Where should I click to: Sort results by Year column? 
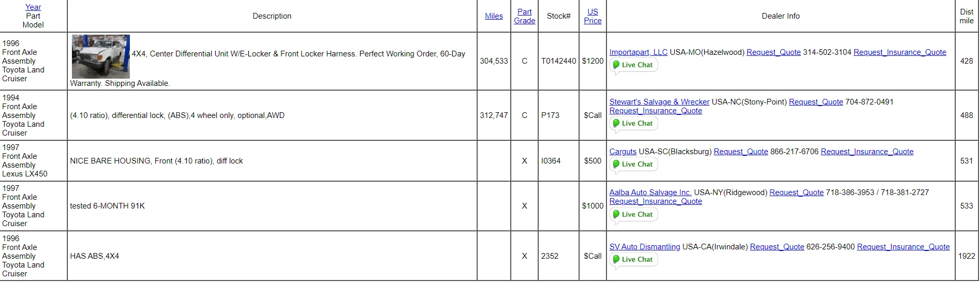pos(33,7)
